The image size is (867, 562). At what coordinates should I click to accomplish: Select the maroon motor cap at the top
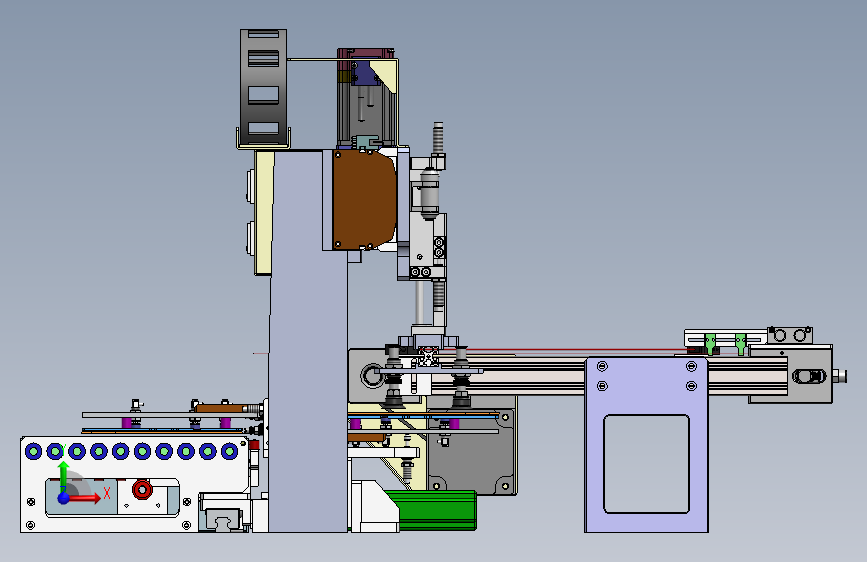(366, 54)
